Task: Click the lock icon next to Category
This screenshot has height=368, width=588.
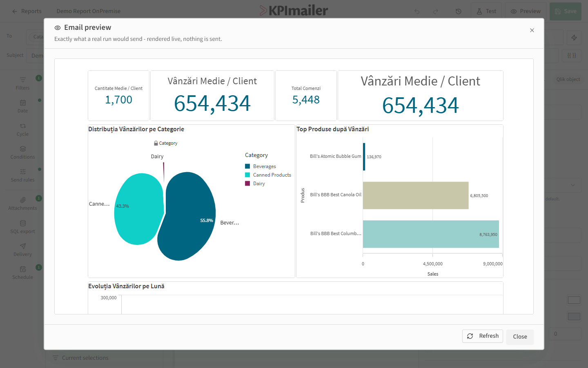Action: point(156,143)
